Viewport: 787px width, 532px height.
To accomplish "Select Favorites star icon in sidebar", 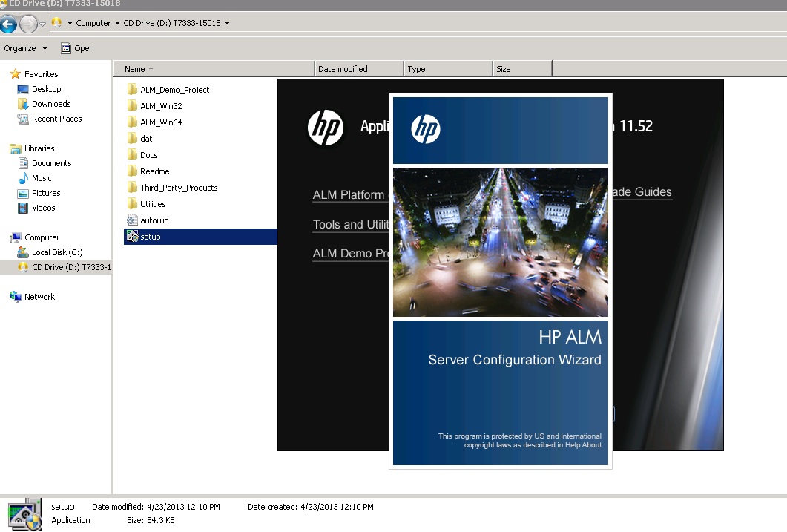I will click(x=15, y=73).
